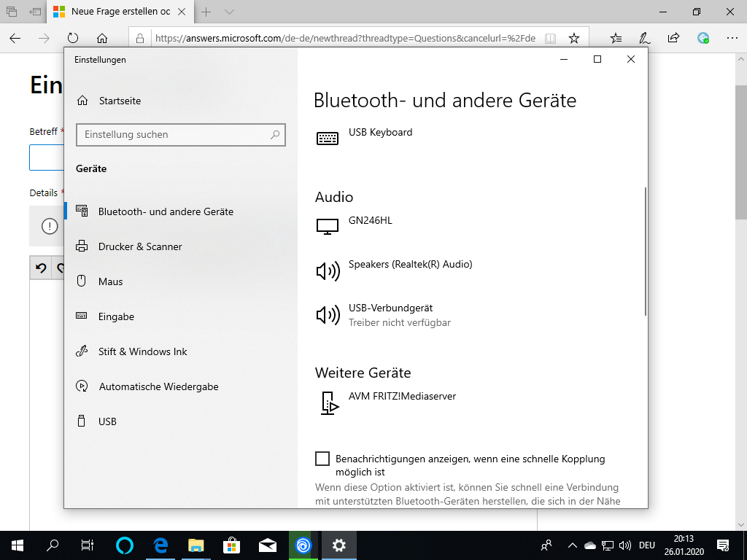747x560 pixels.
Task: Launch Microsoft Store from taskbar
Action: click(x=231, y=545)
